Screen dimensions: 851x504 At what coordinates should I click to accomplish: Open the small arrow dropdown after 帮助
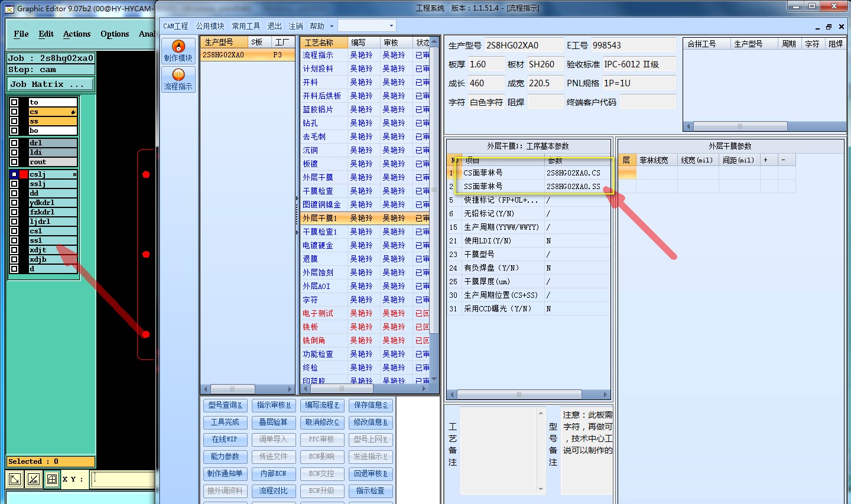pyautogui.click(x=332, y=26)
